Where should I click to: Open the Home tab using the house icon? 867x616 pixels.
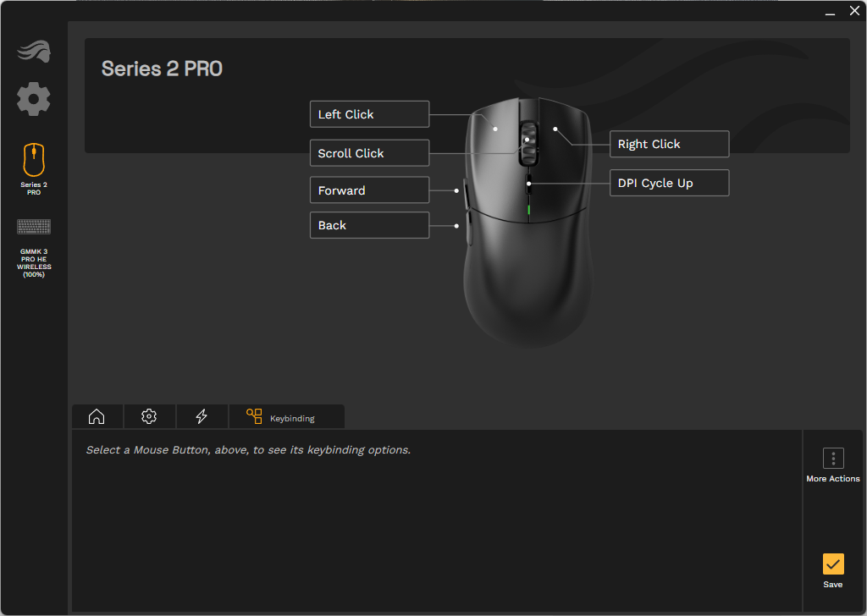(96, 416)
